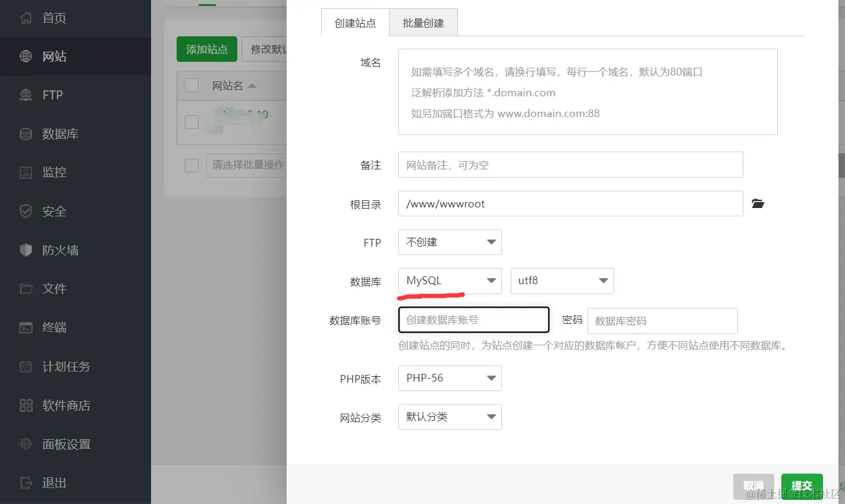Switch to the 批量创建 tab
Screen dimensions: 845x504
[423, 22]
